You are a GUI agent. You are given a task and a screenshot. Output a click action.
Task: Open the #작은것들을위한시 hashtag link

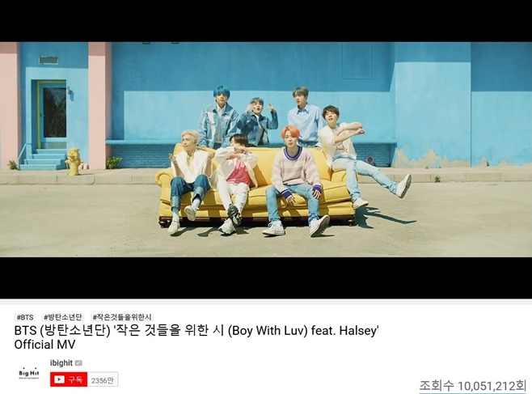pyautogui.click(x=122, y=317)
